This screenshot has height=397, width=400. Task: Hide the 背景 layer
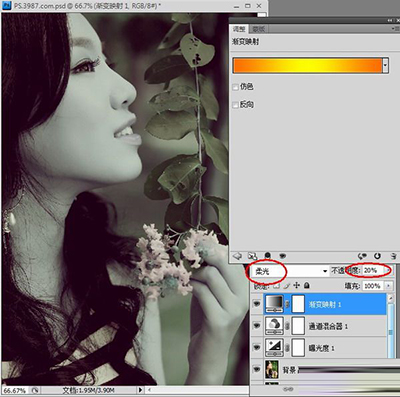[257, 369]
